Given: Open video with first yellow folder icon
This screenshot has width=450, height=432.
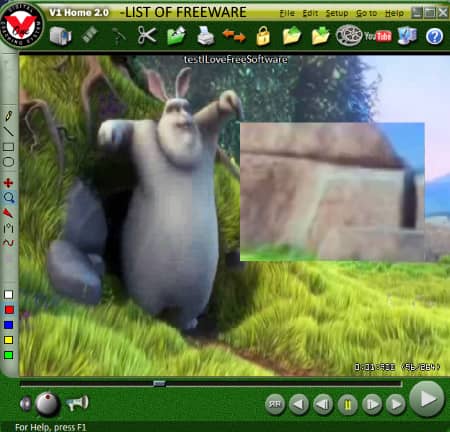Looking at the screenshot, I should pyautogui.click(x=292, y=36).
